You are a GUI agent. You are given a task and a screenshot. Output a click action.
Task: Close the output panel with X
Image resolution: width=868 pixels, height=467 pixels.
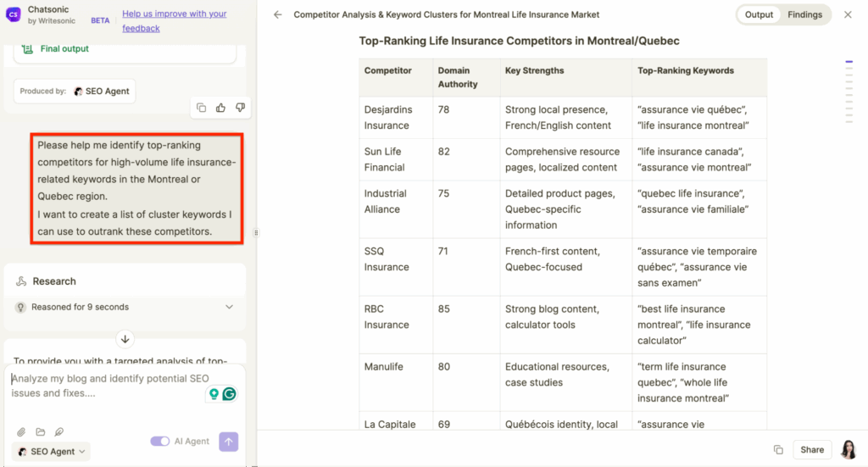tap(848, 15)
